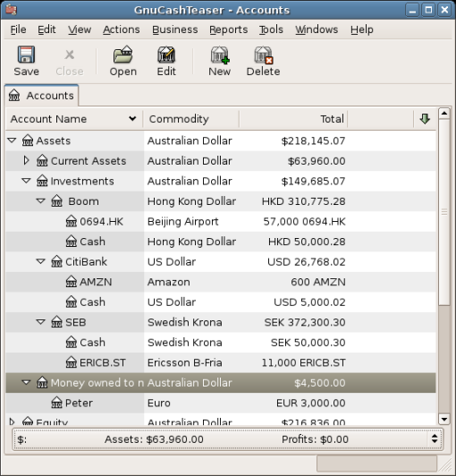
Task: Expand the Equity account row
Action: [12, 421]
